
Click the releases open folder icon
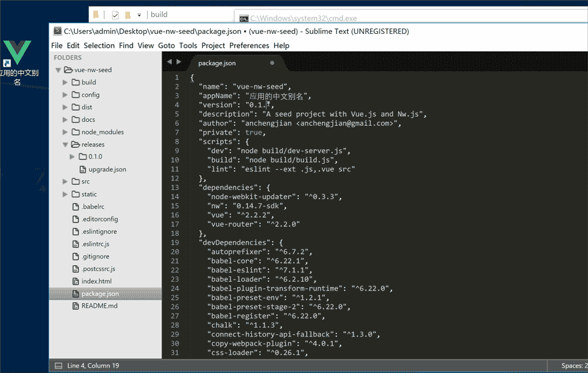click(x=76, y=144)
